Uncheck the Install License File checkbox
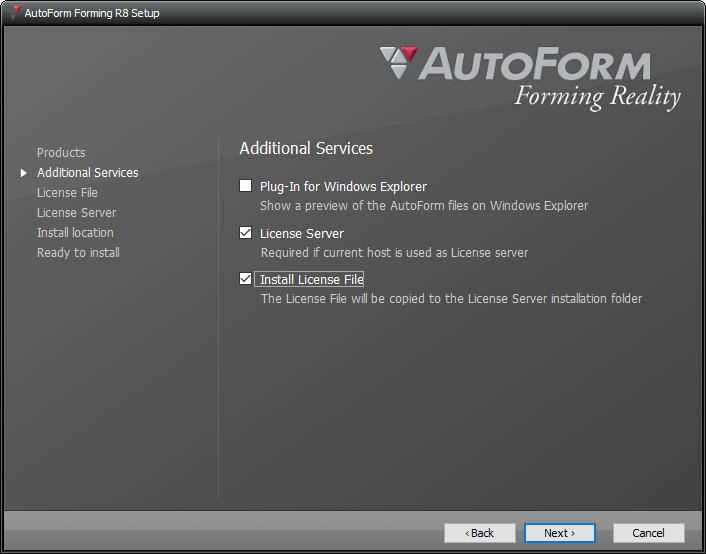The height and width of the screenshot is (554, 706). click(x=245, y=279)
